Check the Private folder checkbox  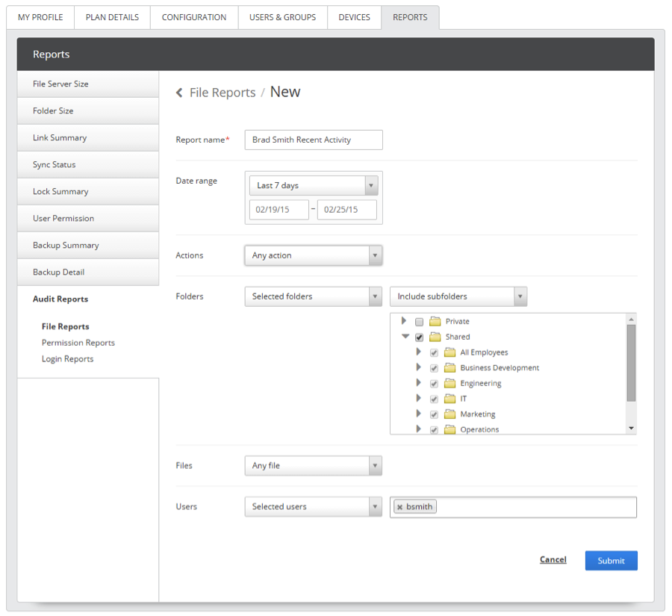coord(419,322)
